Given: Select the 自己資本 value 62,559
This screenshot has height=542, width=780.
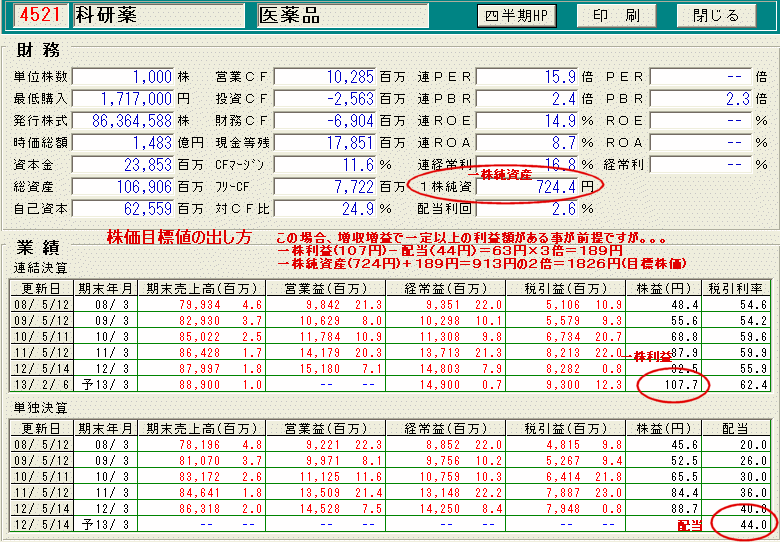Looking at the screenshot, I should [123, 208].
